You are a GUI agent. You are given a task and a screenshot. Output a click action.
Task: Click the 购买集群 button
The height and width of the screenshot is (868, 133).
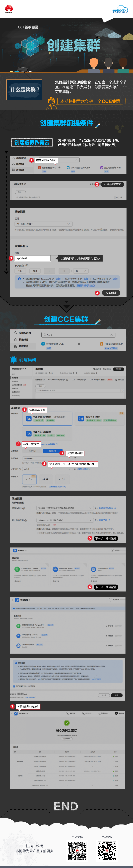coord(119,369)
